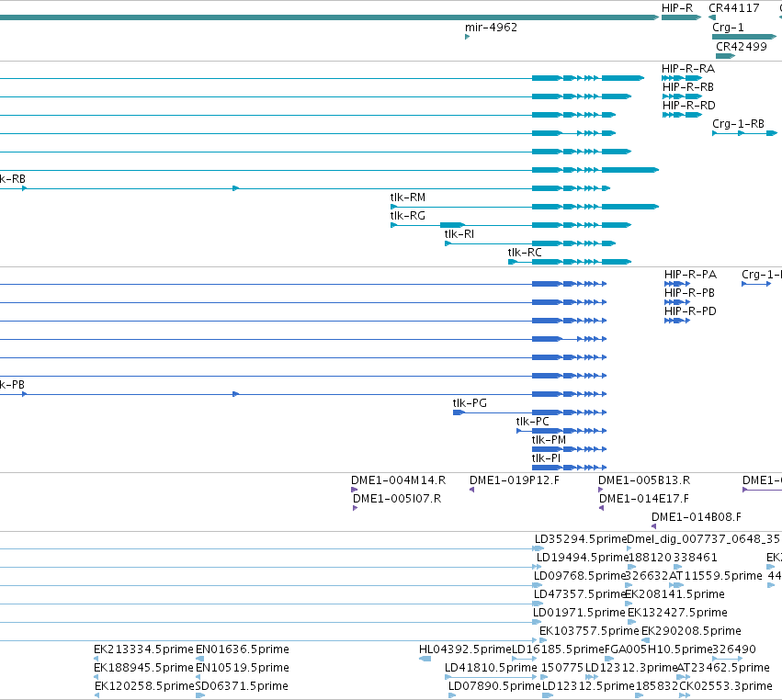
Task: Select the mir-4962 feature label
Action: coord(491,28)
